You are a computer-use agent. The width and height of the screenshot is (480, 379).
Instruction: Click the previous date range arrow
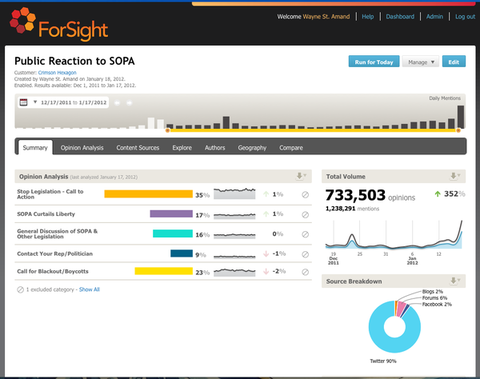(x=117, y=103)
